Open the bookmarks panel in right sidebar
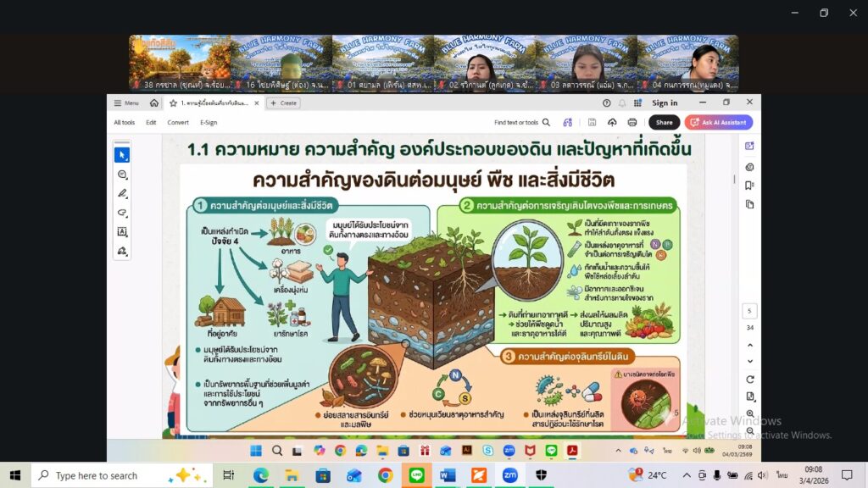Image resolution: width=868 pixels, height=488 pixels. click(749, 186)
